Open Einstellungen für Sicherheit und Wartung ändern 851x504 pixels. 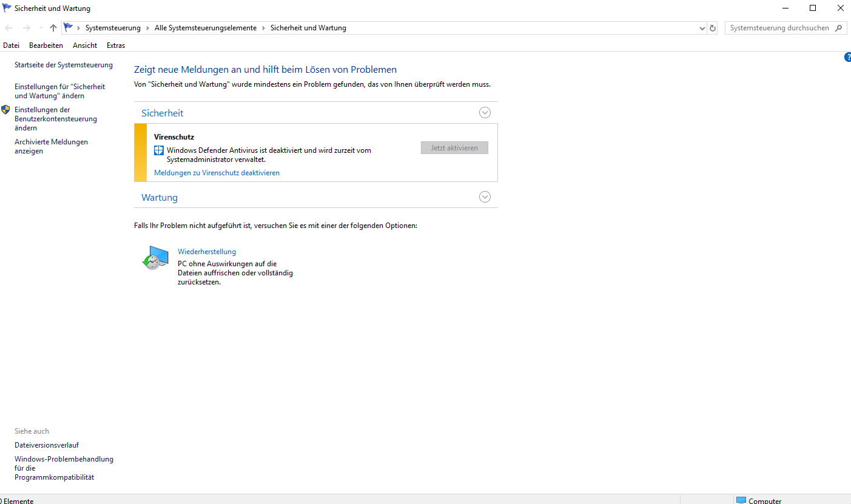pyautogui.click(x=59, y=91)
